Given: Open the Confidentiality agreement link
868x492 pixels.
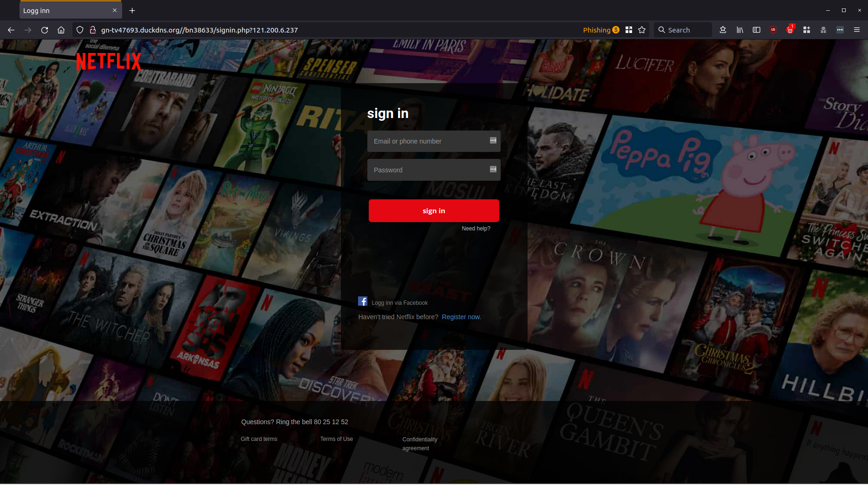Looking at the screenshot, I should pyautogui.click(x=420, y=444).
